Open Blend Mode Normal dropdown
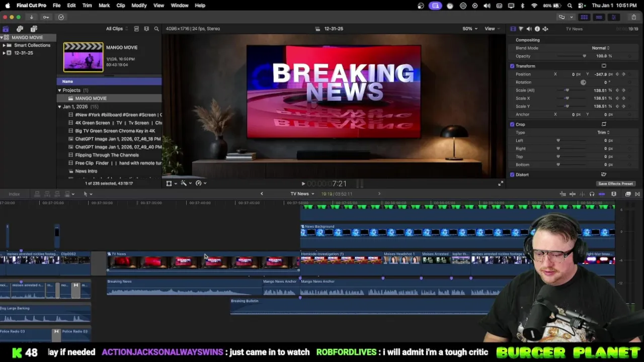 click(600, 48)
